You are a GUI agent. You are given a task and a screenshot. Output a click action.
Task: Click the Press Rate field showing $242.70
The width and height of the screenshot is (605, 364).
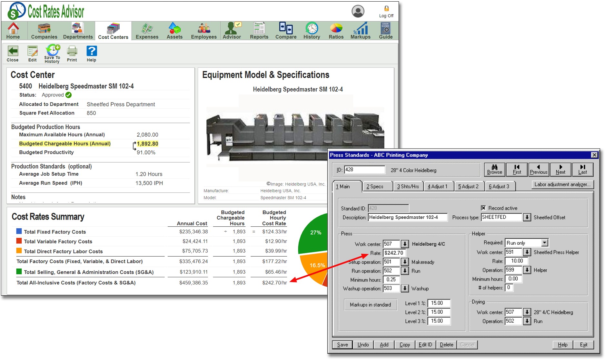(x=394, y=253)
